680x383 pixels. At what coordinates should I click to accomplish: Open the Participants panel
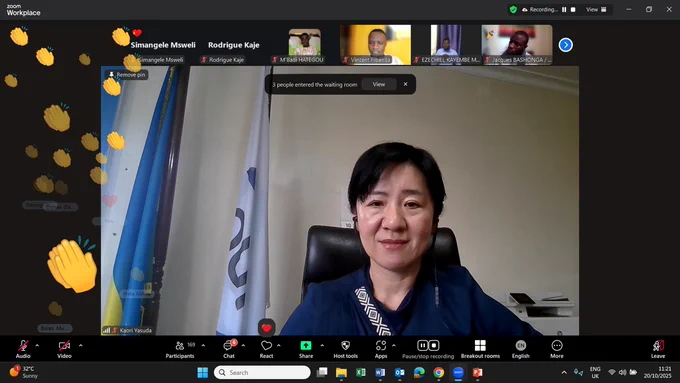180,349
